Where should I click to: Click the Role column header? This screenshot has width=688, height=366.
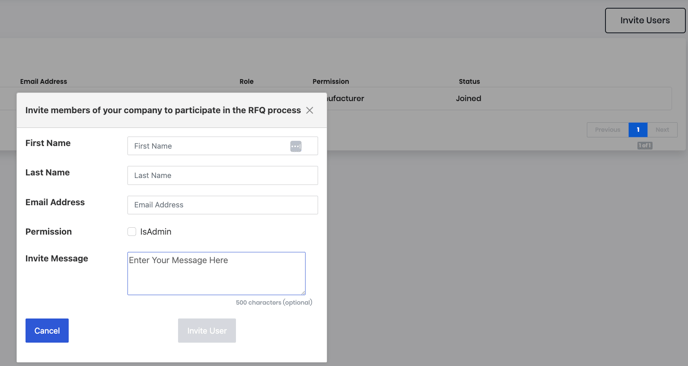pyautogui.click(x=247, y=81)
